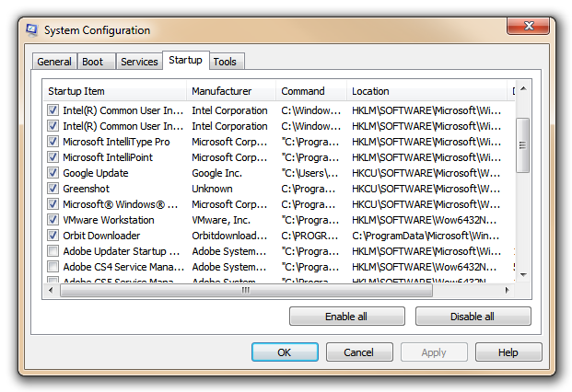
Task: Select the 'VMware Workstation' item name
Action: pyautogui.click(x=109, y=220)
